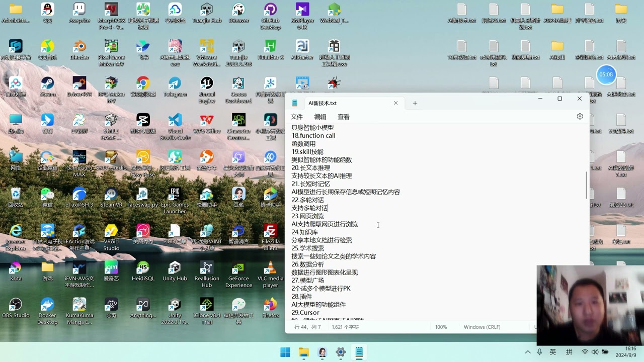Open the 文件 menu in Notepad
The image size is (644, 362).
[x=297, y=117]
